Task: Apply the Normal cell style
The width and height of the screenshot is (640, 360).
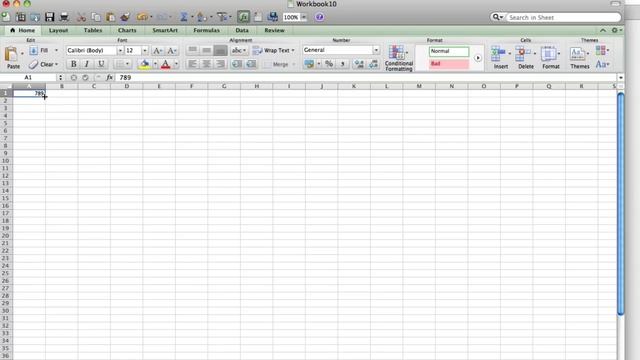Action: [x=449, y=51]
